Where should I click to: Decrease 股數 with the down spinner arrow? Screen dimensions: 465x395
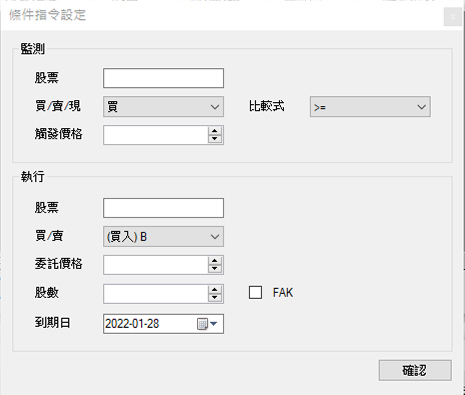215,298
